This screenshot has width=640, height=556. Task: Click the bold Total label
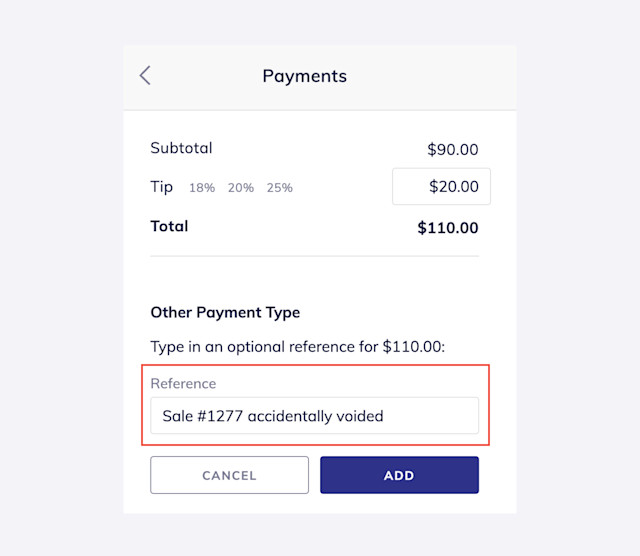click(169, 226)
